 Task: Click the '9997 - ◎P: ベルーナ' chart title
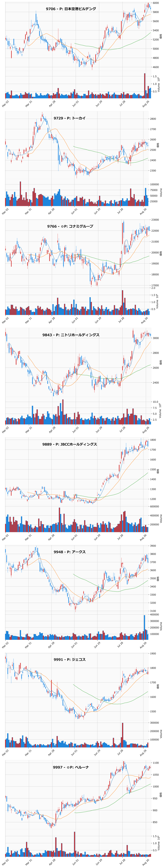pyautogui.click(x=71, y=767)
